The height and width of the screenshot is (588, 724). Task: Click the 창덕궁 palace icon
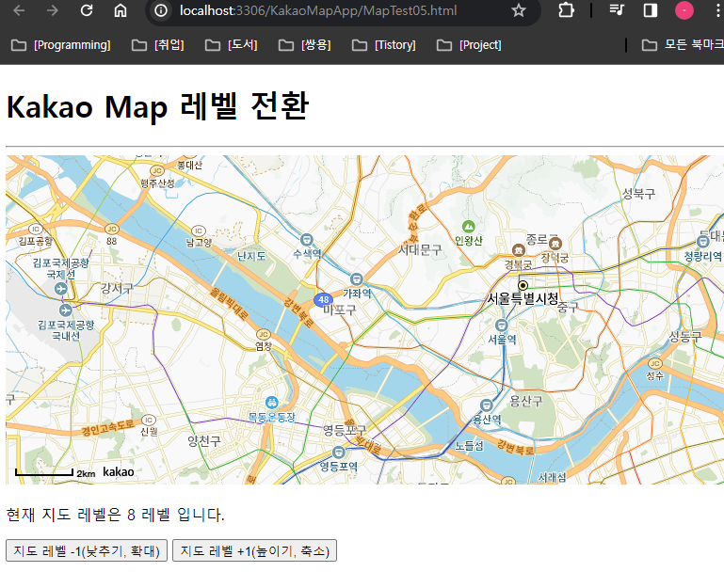coord(555,244)
